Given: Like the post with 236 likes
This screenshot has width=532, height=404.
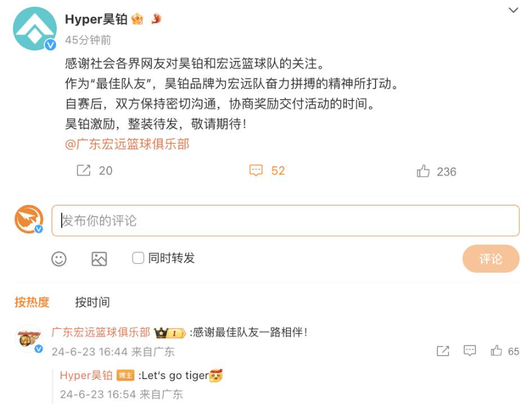Looking at the screenshot, I should click(423, 171).
